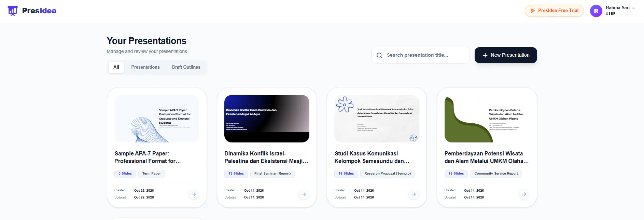644x220 pixels.
Task: Open the Pemberdayaan Potensi Wisata thumbnail
Action: [487, 119]
